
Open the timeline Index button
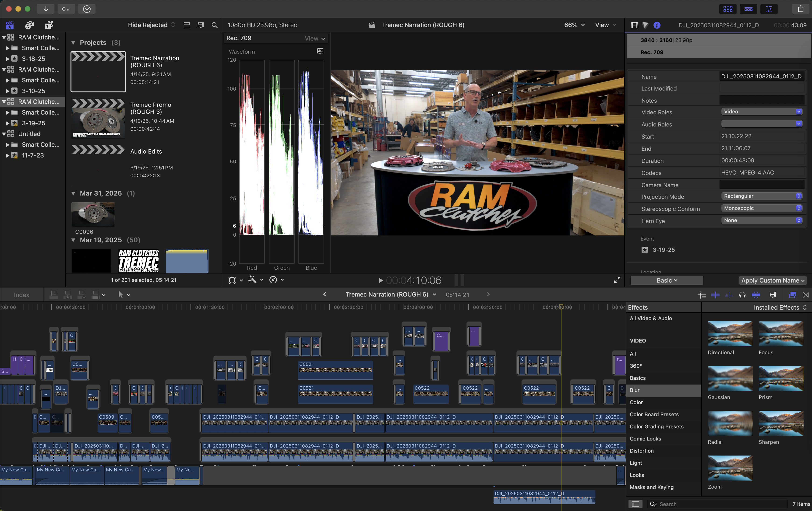[x=21, y=295]
